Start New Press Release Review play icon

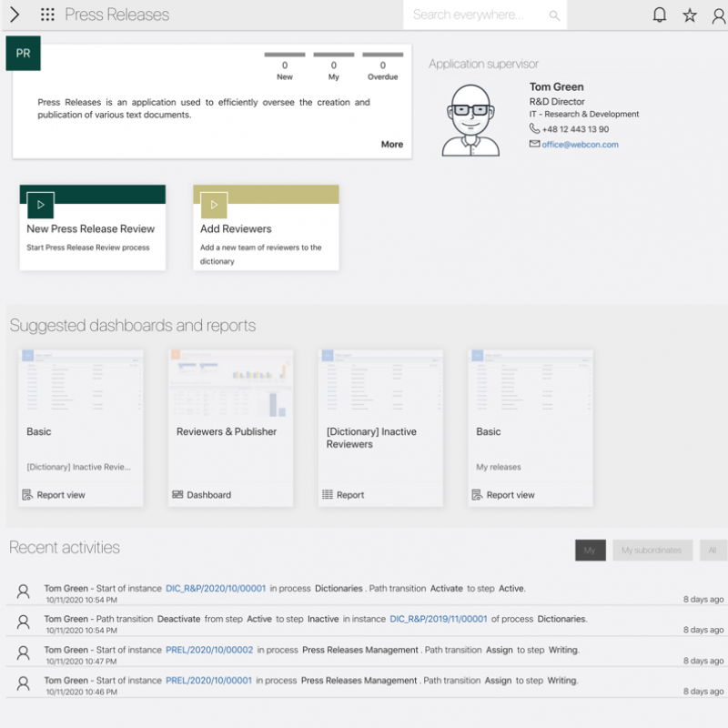[41, 205]
